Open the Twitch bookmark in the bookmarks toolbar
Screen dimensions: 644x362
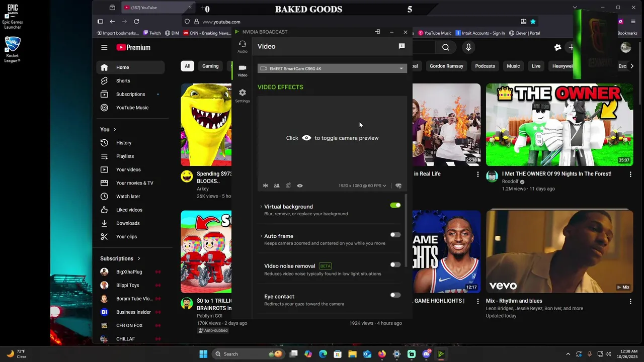(x=152, y=33)
